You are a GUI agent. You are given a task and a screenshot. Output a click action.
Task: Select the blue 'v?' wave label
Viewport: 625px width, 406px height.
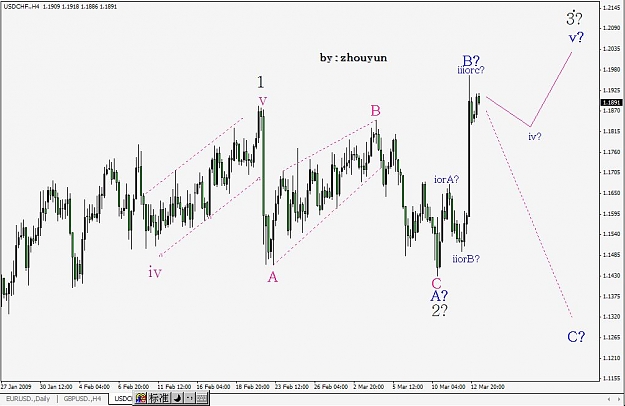[x=576, y=37]
